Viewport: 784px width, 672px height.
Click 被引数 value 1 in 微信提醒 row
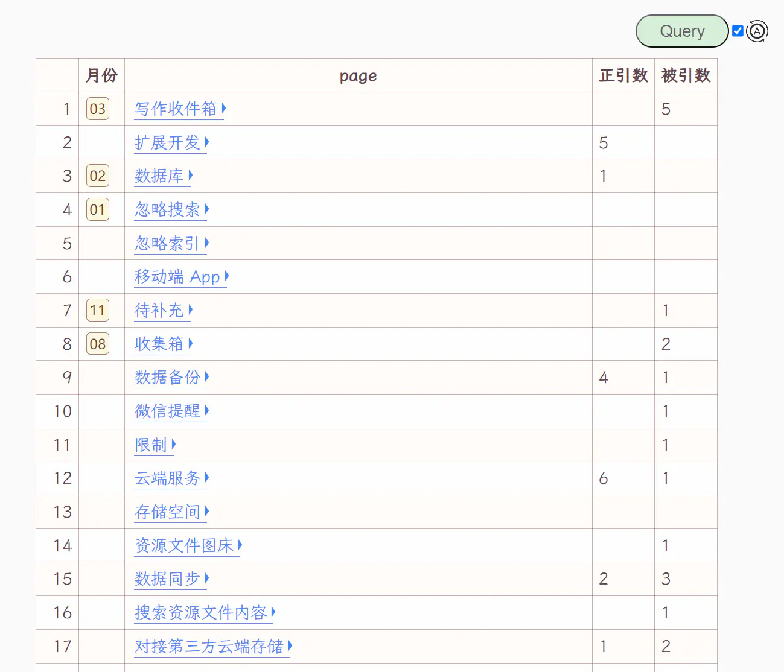point(665,411)
